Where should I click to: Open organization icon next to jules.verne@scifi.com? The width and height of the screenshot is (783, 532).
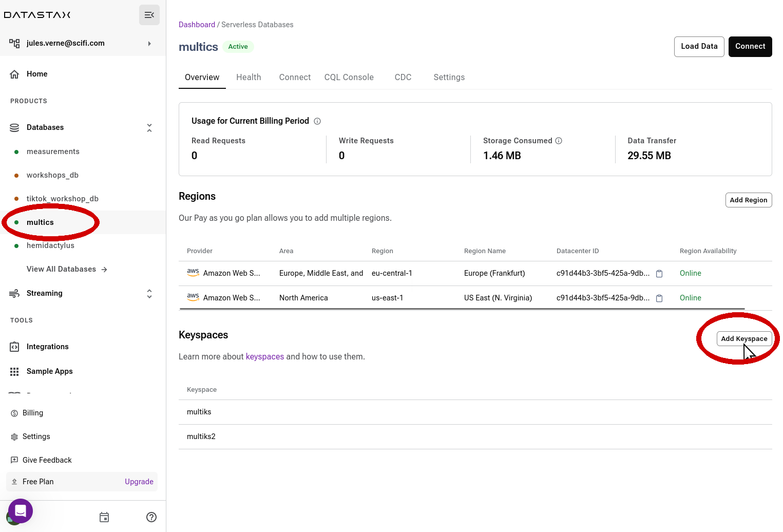tap(14, 43)
